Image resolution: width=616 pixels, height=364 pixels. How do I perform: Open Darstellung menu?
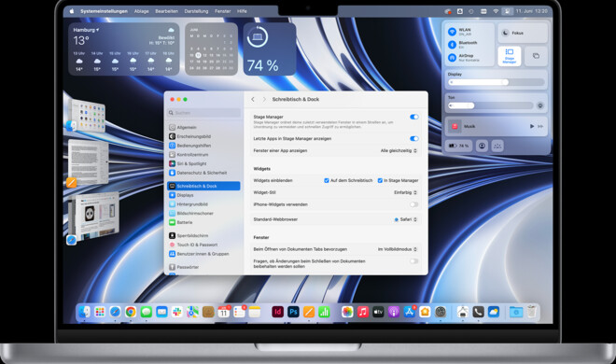pos(196,11)
